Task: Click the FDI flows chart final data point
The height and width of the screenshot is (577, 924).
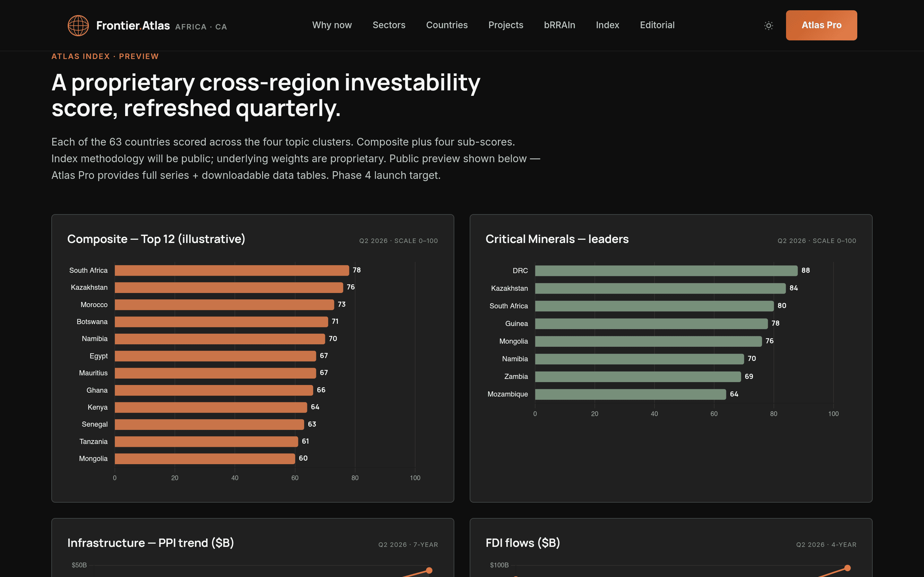Action: [x=847, y=568]
